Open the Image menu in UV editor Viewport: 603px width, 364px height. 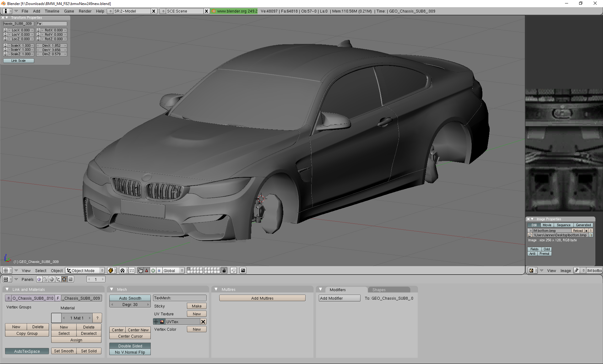click(x=566, y=270)
